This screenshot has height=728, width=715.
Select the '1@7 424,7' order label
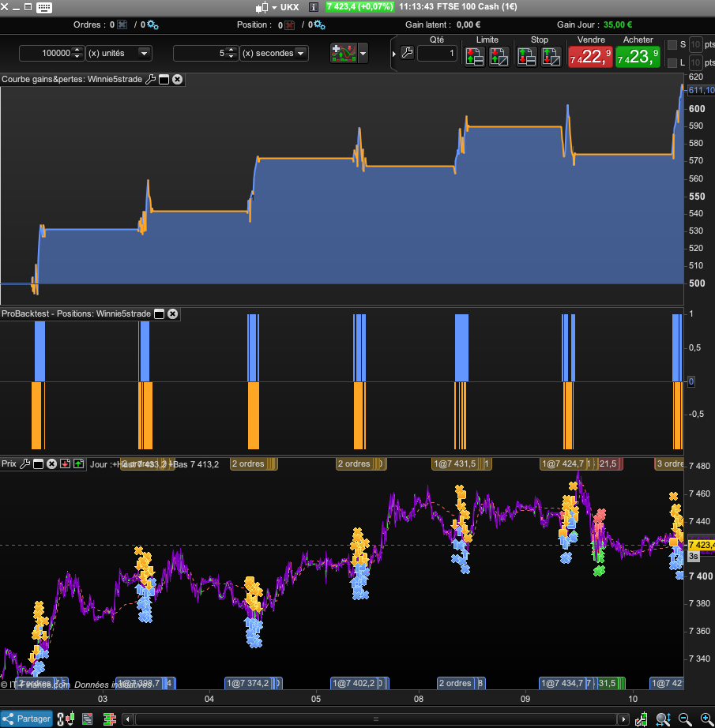click(563, 463)
